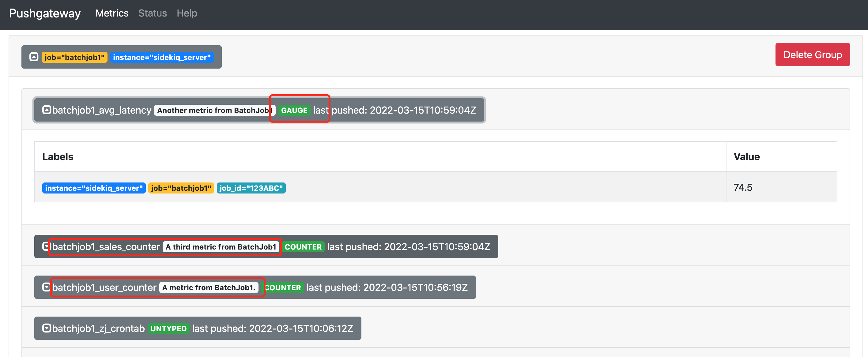The height and width of the screenshot is (357, 868).
Task: Click the 74.5 value cell
Action: (x=781, y=187)
